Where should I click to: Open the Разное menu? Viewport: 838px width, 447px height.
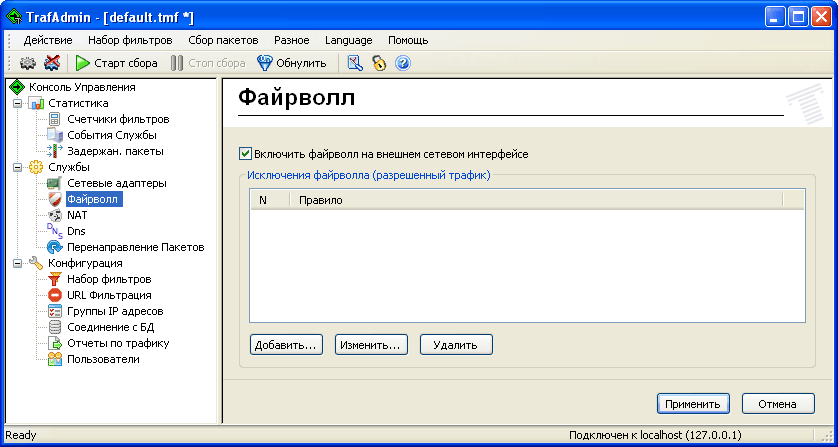(x=292, y=40)
